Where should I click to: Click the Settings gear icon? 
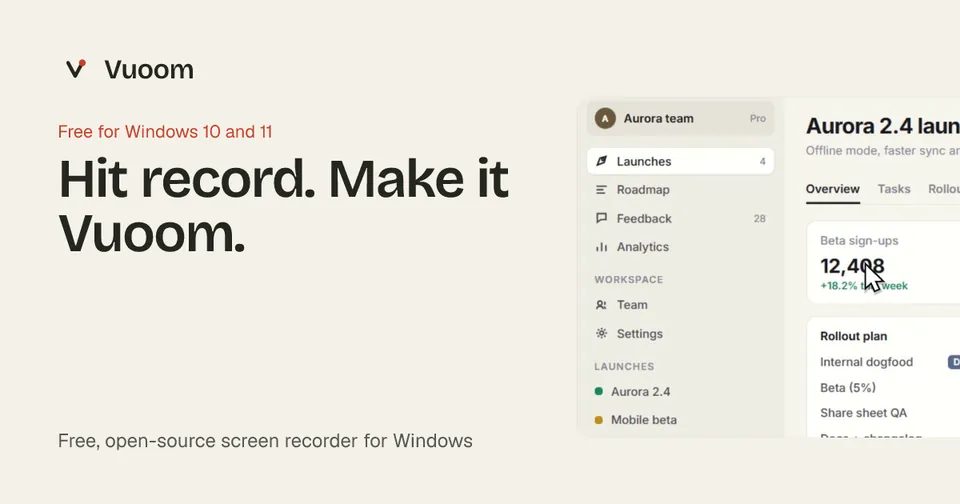point(601,333)
